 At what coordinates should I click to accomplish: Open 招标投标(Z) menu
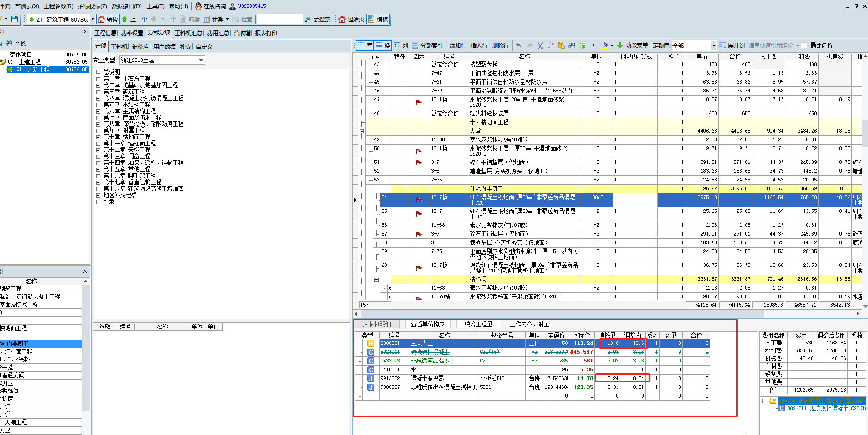[x=92, y=6]
